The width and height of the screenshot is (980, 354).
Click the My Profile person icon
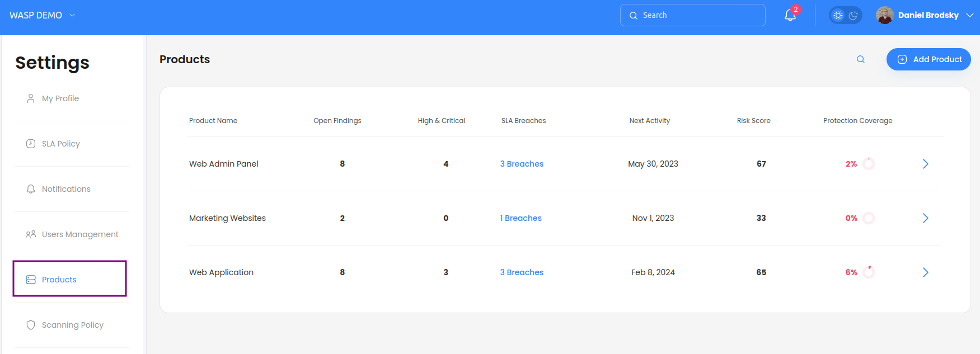(x=31, y=98)
